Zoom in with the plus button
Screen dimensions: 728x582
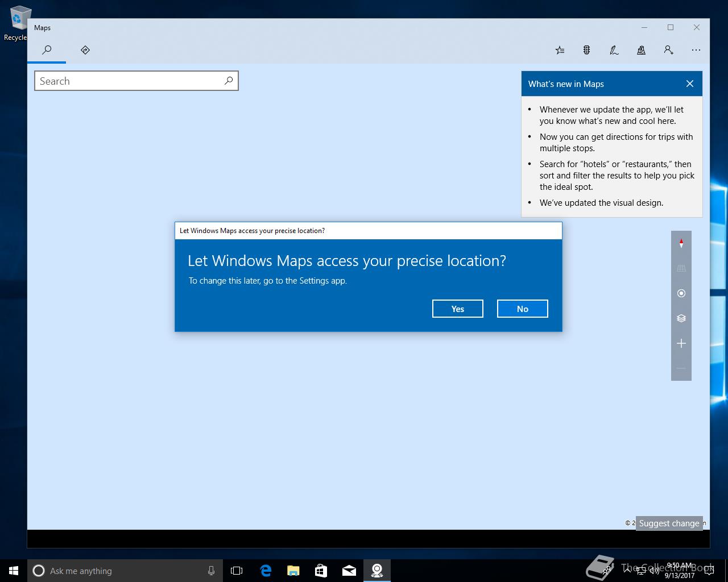(x=681, y=343)
